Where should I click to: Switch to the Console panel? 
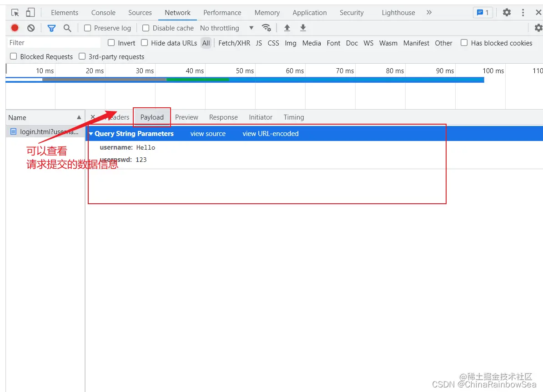(x=103, y=13)
